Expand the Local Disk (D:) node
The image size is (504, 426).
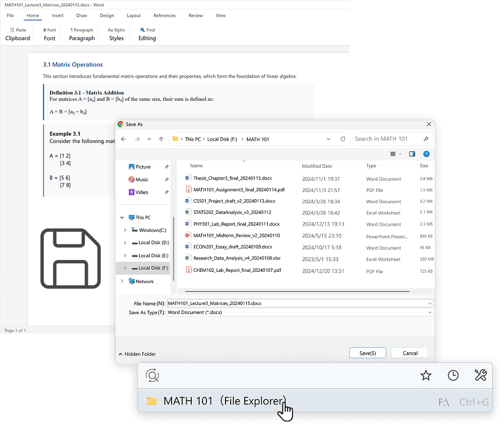[x=125, y=243]
